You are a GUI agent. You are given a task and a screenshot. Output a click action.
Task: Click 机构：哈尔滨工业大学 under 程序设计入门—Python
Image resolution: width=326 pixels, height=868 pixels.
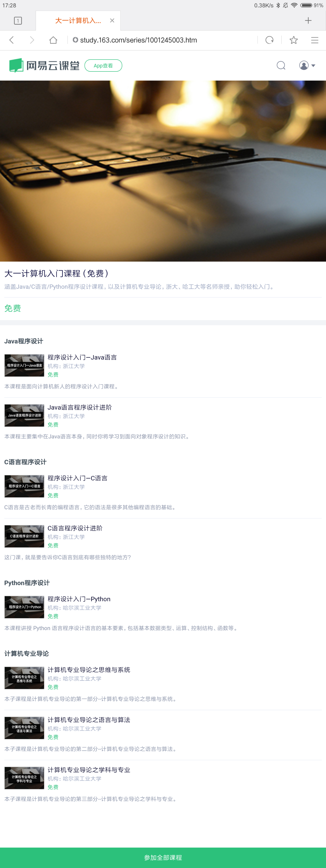click(x=74, y=607)
